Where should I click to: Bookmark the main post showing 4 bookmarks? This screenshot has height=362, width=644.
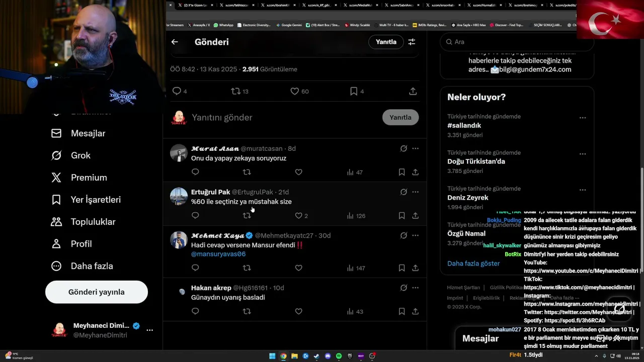tap(357, 91)
